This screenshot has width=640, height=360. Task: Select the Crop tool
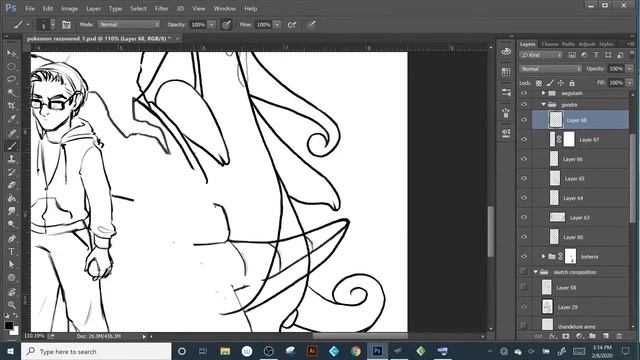point(11,106)
